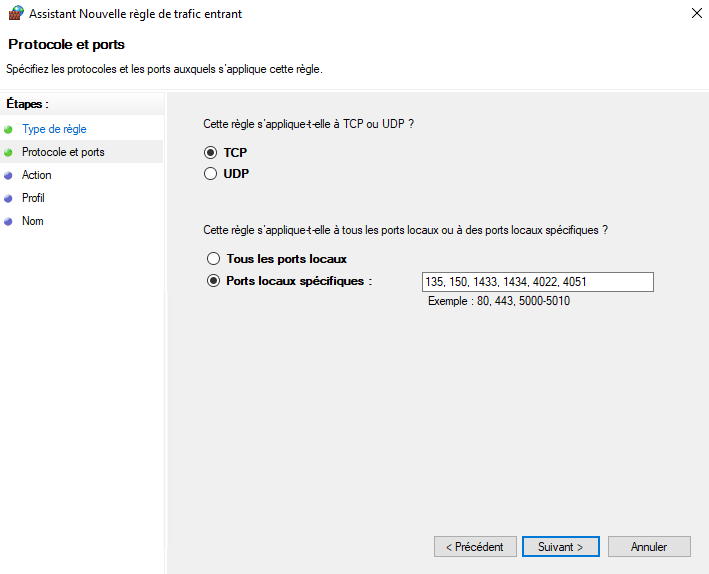
Task: Close the inbound rule wizard window
Action: (694, 14)
